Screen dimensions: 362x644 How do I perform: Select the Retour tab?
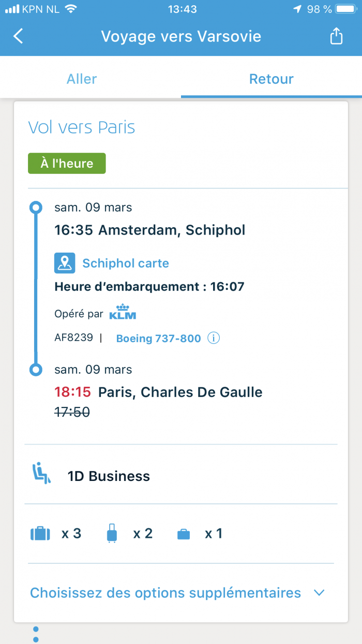coord(271,79)
